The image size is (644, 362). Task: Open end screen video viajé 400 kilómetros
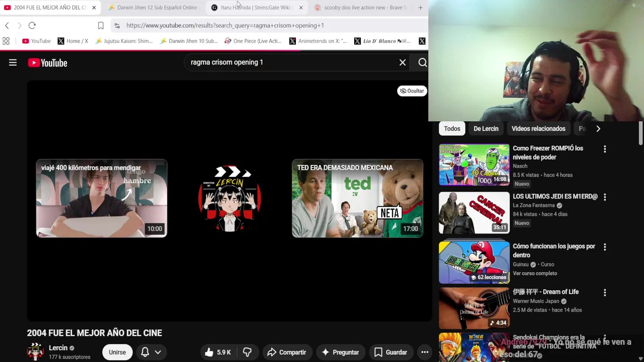point(102,198)
